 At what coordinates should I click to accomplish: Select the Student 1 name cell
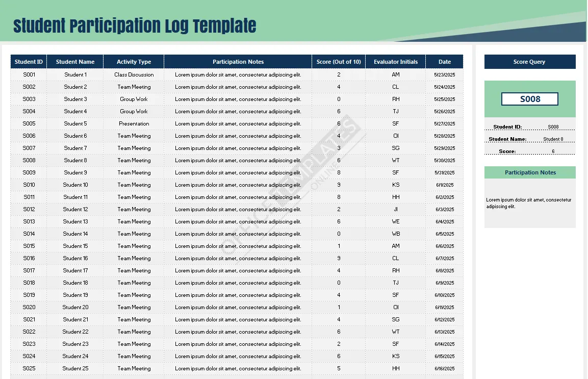(75, 74)
